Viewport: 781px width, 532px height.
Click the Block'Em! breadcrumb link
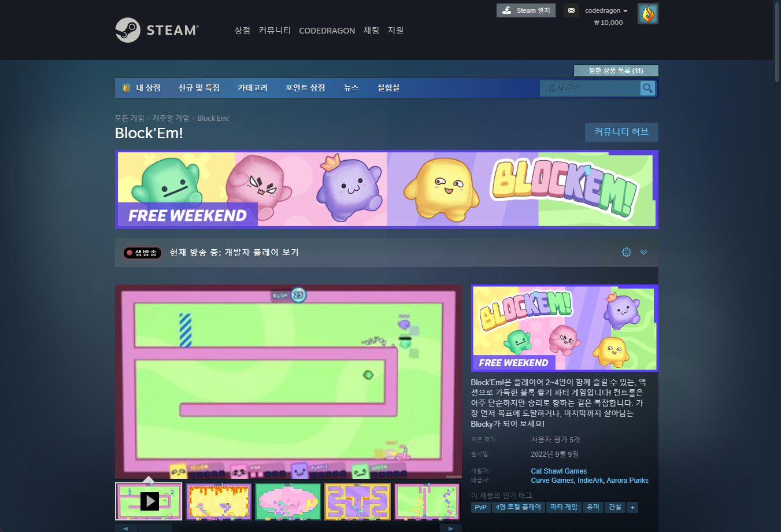213,118
